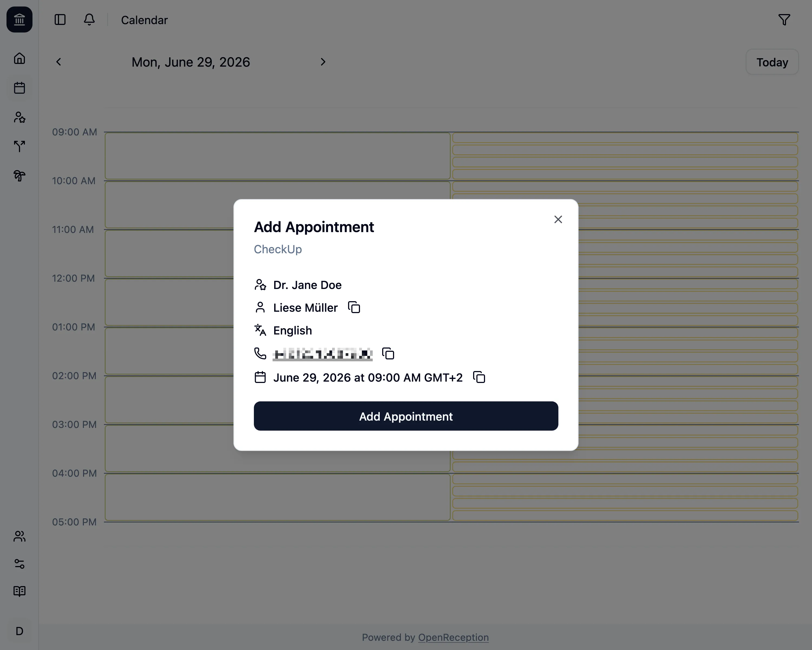Viewport: 812px width, 650px height.
Task: Click the 'Liese Müller' name text
Action: (305, 308)
